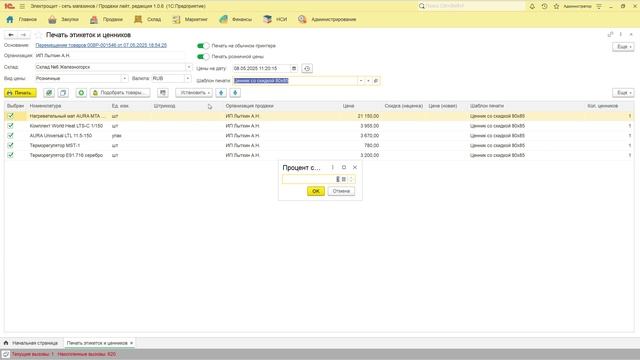Click the search field in title bar
The image size is (640, 360).
tap(471, 6)
